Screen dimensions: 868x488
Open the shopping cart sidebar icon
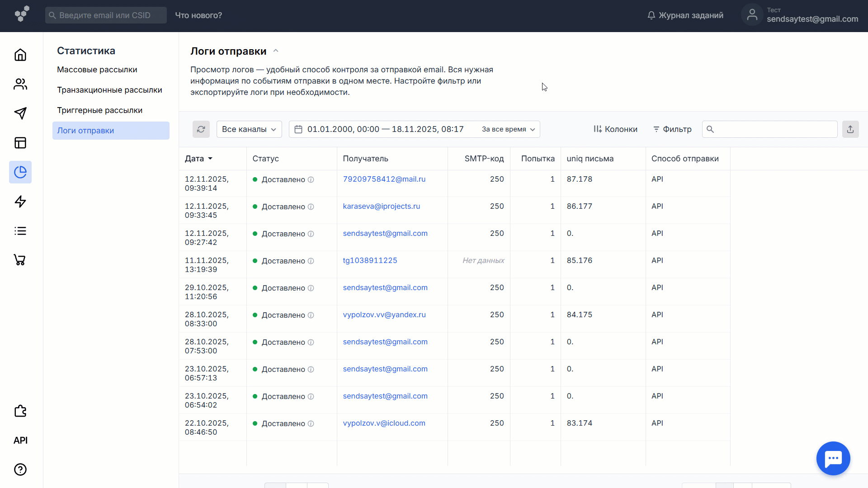pos(20,260)
